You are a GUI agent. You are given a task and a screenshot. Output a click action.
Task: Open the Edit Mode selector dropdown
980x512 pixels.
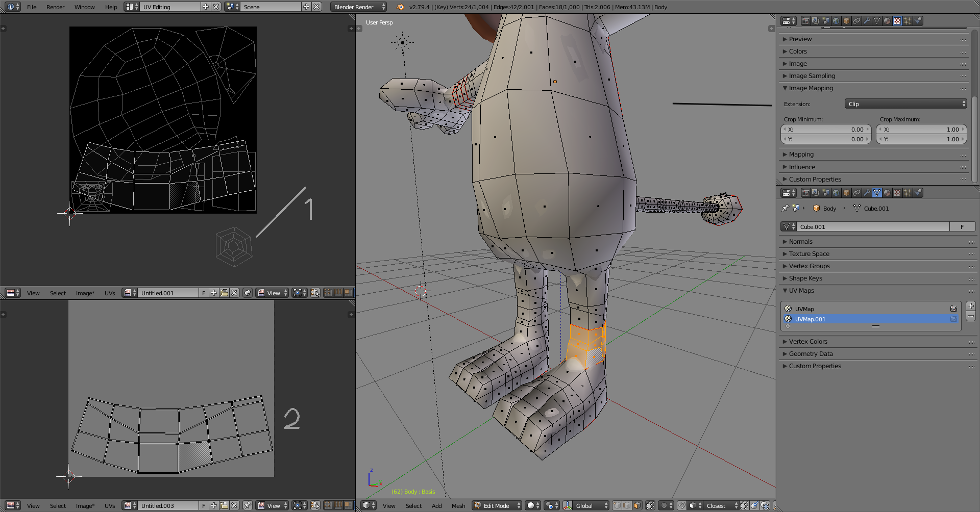(497, 505)
